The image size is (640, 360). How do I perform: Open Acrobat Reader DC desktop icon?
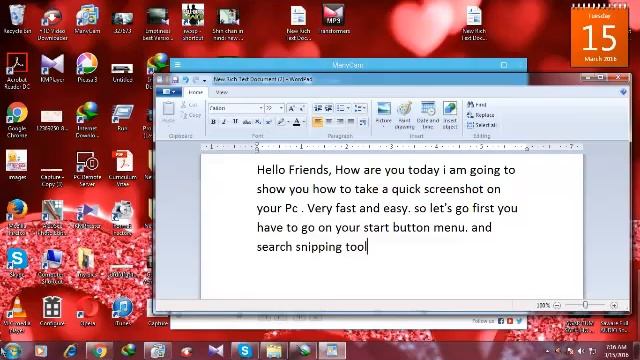tap(17, 71)
